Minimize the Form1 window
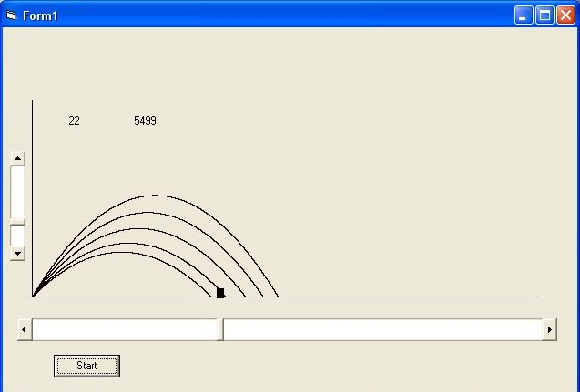Image resolution: width=580 pixels, height=392 pixels. coord(524,15)
